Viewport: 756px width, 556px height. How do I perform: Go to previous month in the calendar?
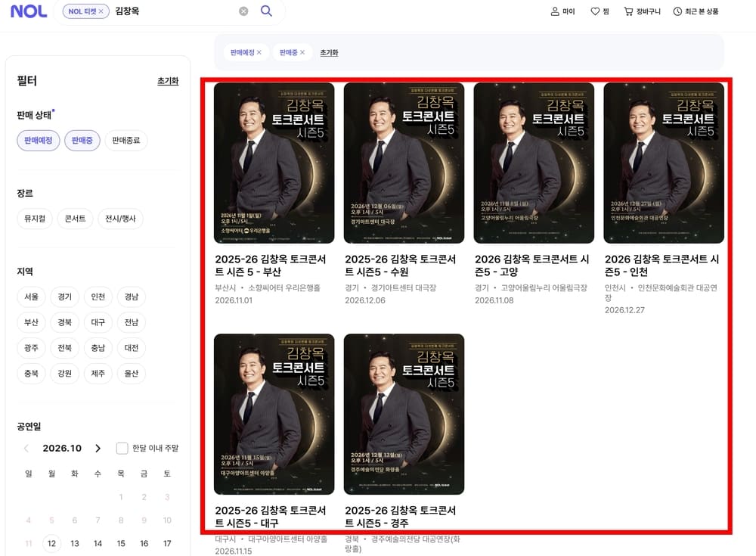pyautogui.click(x=26, y=449)
